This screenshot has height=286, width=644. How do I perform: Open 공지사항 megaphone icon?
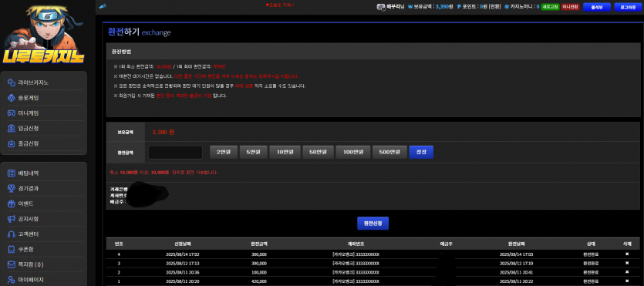12,219
